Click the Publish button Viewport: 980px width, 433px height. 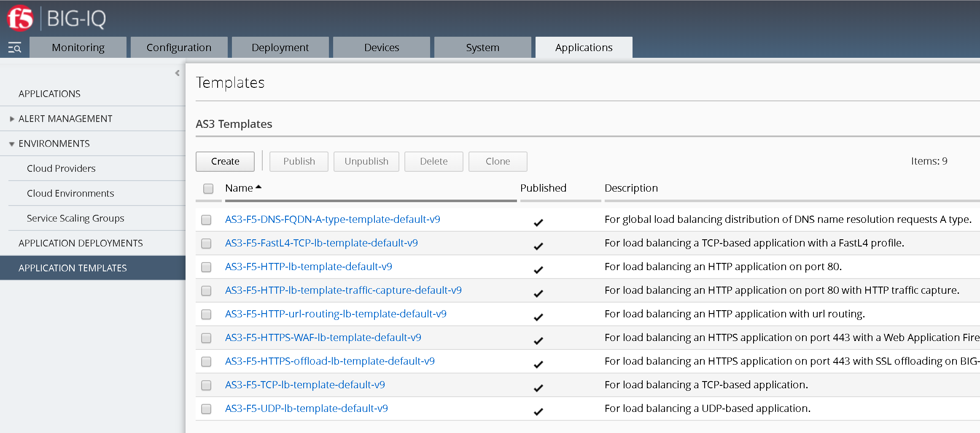pos(299,161)
